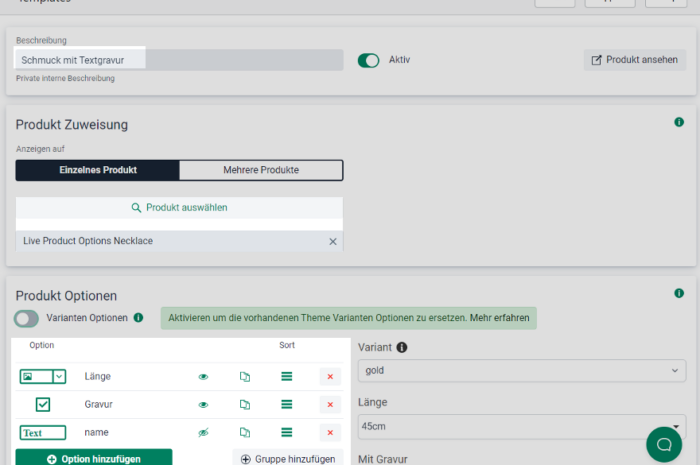Duplicate the name option
700x465 pixels.
[244, 433]
